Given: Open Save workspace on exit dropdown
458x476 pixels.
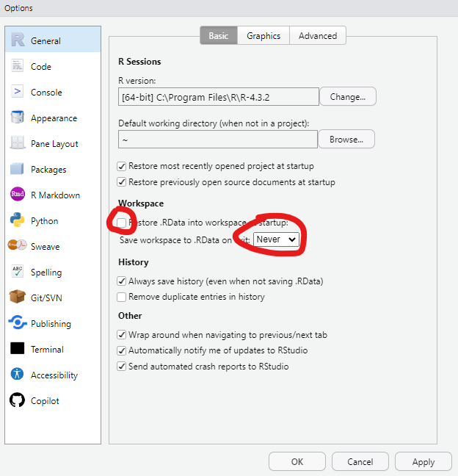Looking at the screenshot, I should click(x=277, y=239).
